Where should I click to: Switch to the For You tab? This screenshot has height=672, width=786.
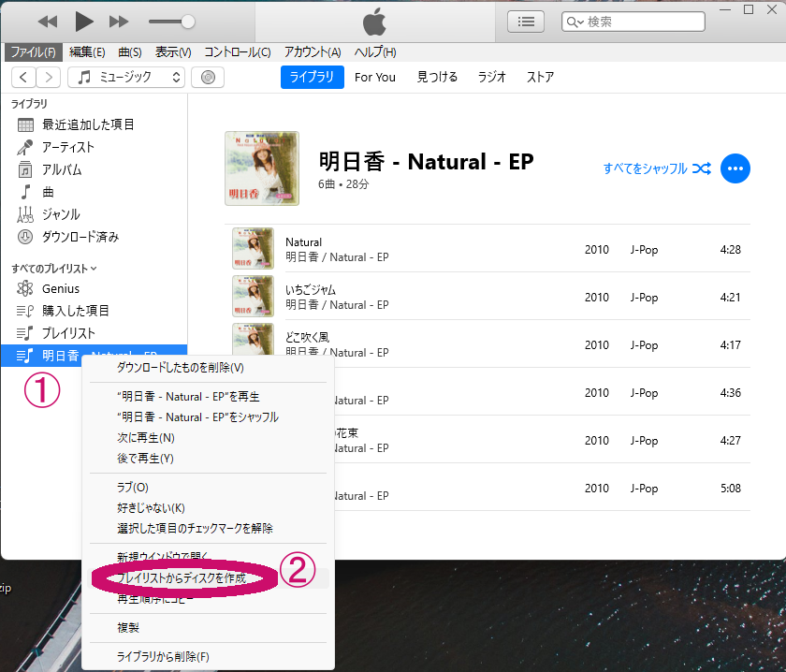click(x=374, y=78)
